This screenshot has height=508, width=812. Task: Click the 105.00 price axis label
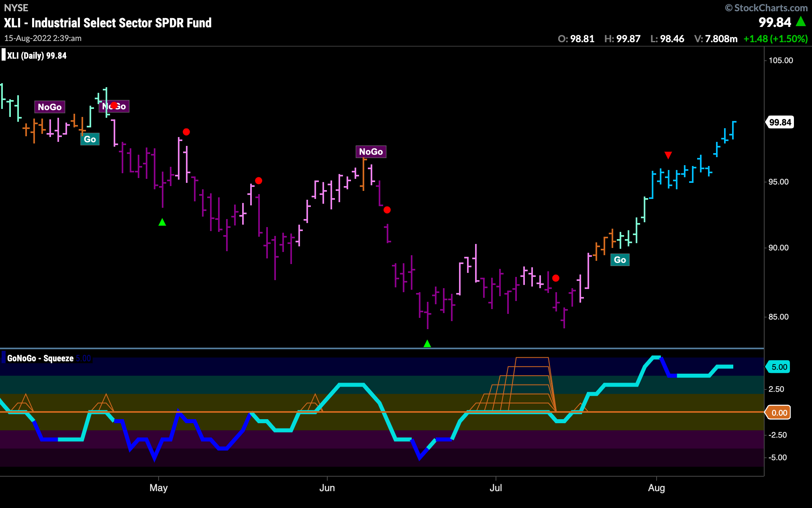click(781, 60)
